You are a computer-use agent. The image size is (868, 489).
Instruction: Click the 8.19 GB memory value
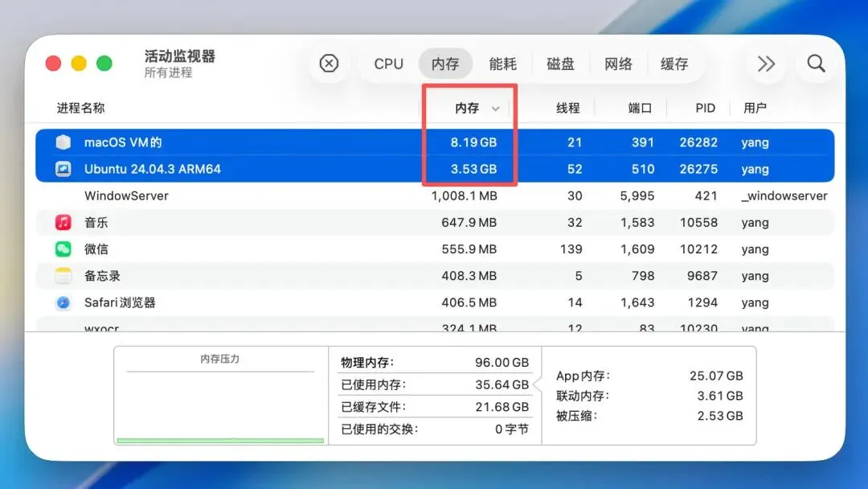(x=473, y=142)
